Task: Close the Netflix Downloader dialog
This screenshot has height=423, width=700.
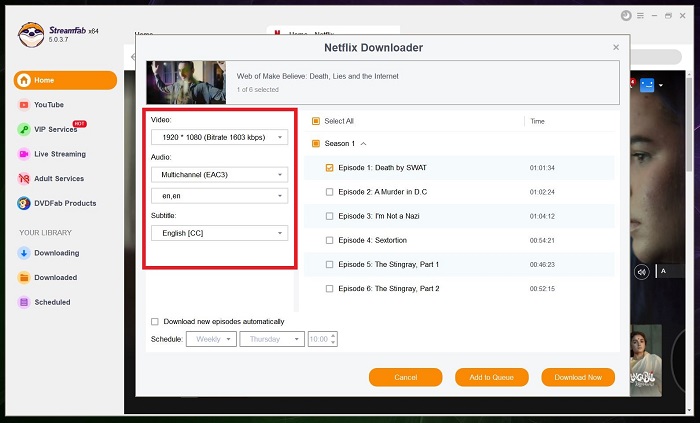Action: [616, 47]
